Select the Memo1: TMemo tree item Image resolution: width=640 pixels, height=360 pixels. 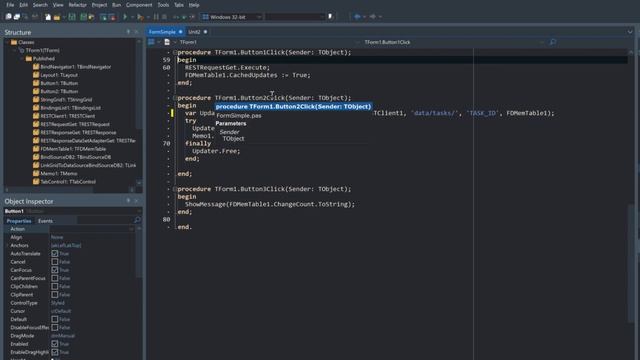tap(59, 173)
